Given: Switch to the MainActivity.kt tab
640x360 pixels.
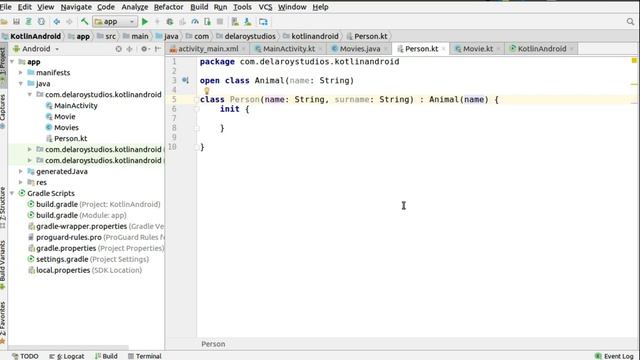Looking at the screenshot, I should pyautogui.click(x=289, y=49).
